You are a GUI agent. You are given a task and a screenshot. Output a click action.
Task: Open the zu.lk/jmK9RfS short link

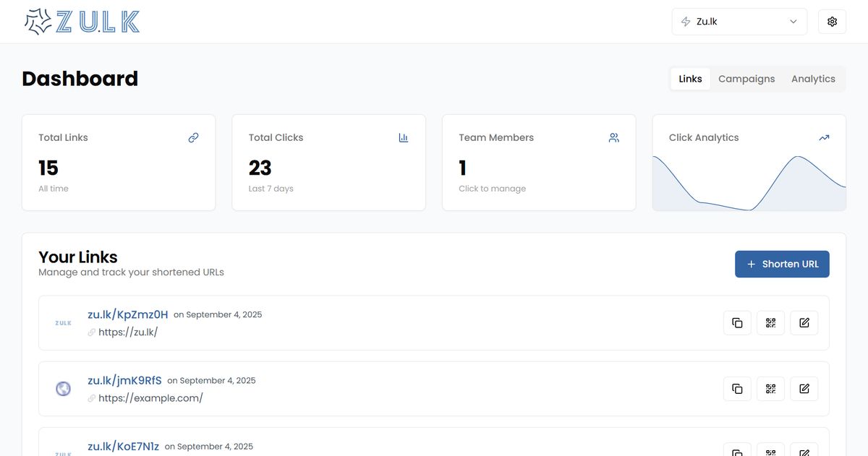(124, 380)
